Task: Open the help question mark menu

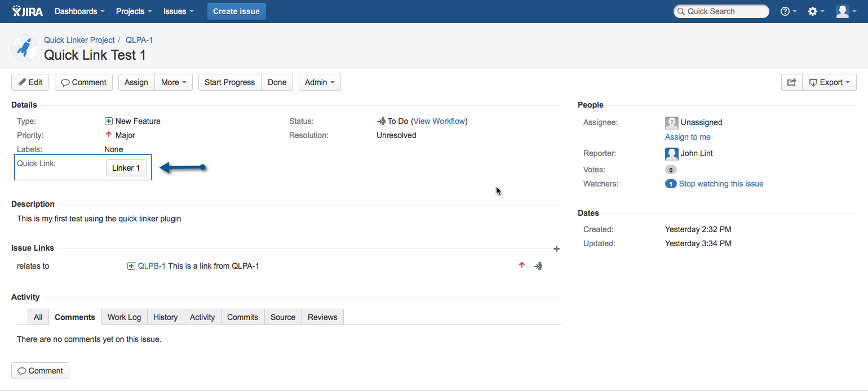Action: point(788,11)
